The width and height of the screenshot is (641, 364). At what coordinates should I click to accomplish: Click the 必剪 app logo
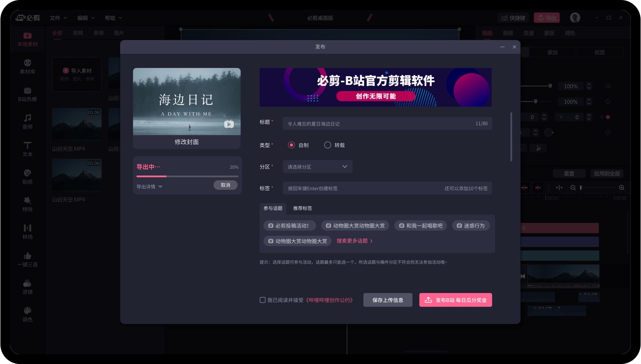point(28,18)
